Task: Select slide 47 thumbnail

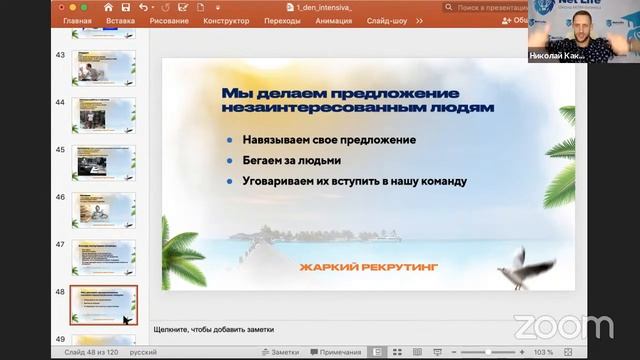Action: [104, 258]
